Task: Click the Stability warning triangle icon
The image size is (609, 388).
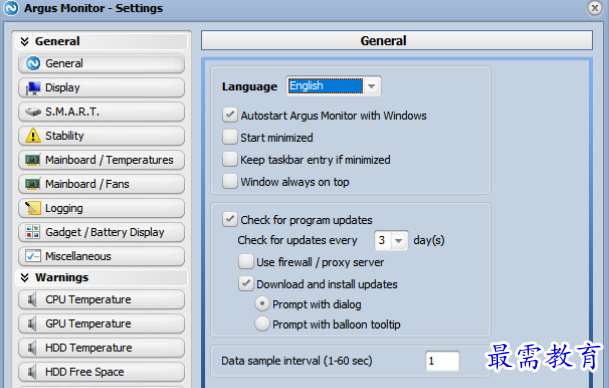Action: [33, 136]
